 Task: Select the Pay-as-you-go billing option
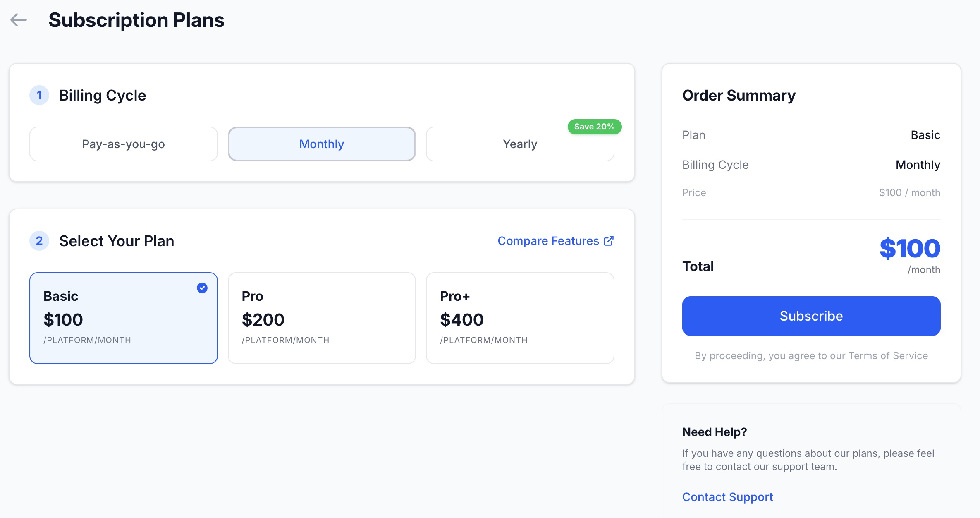[x=123, y=144]
